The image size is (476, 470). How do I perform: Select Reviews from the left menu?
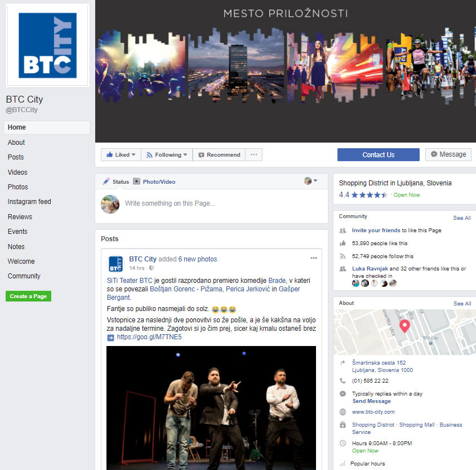coord(20,217)
